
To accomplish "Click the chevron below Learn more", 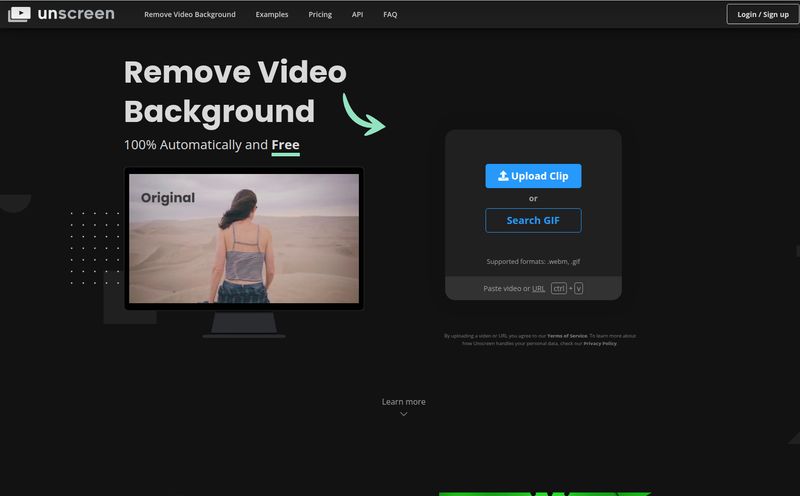I will (404, 414).
